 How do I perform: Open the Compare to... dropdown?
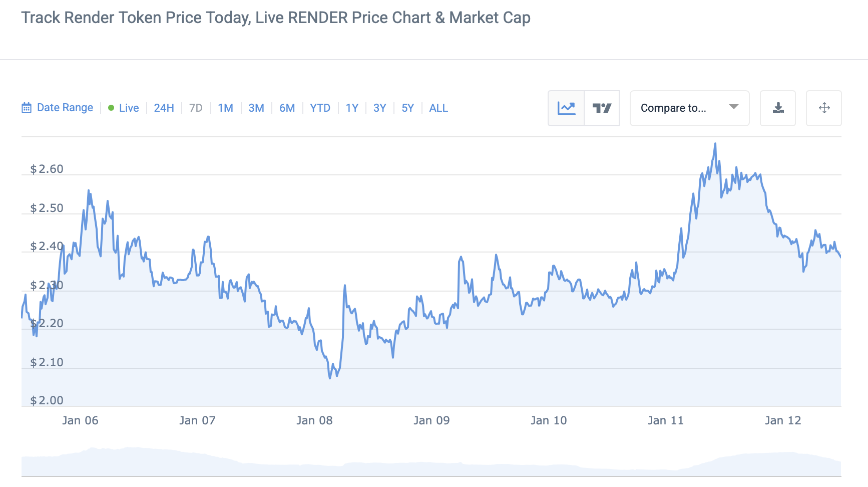click(x=673, y=108)
